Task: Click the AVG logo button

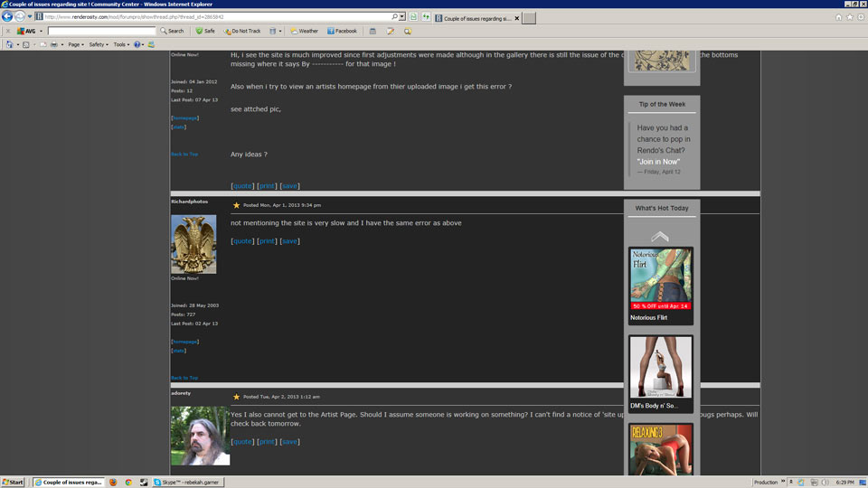Action: pos(26,31)
